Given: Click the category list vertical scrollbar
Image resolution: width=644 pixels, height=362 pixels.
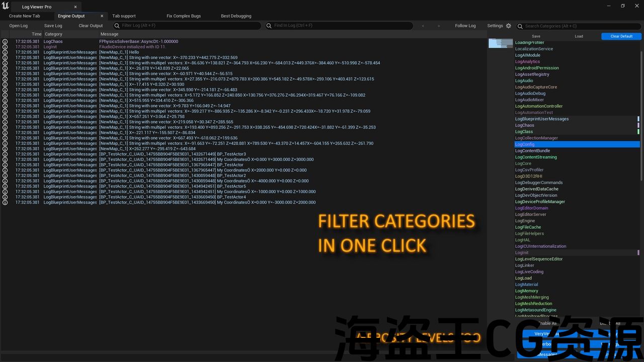Looking at the screenshot, I should pyautogui.click(x=641, y=116).
